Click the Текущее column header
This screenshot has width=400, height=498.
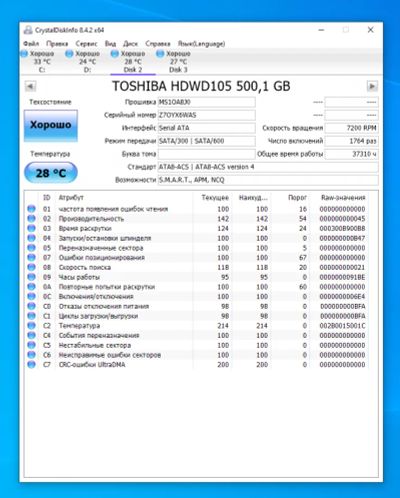click(215, 198)
